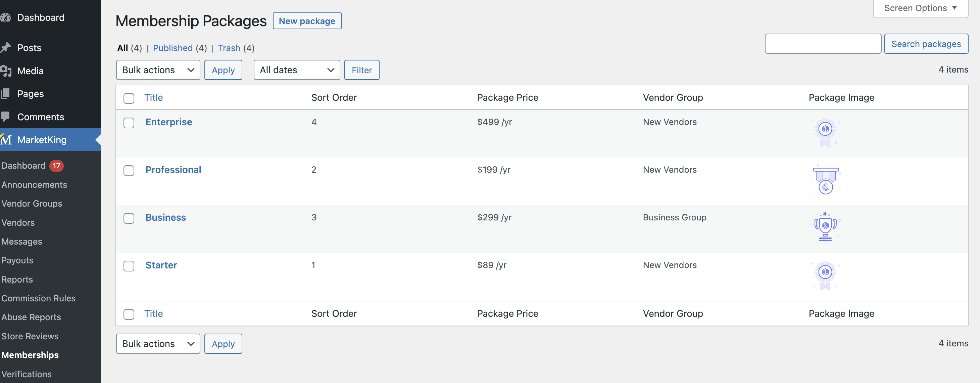Open Memberships in the MarketKing menu
The image size is (980, 383).
pyautogui.click(x=30, y=355)
